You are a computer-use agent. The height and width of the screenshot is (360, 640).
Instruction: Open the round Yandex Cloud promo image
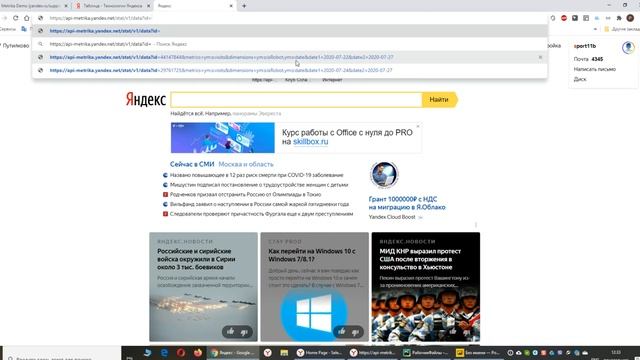tap(384, 175)
